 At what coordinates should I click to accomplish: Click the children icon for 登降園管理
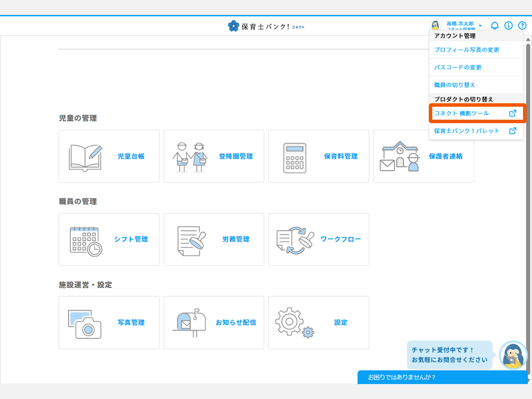(x=190, y=157)
